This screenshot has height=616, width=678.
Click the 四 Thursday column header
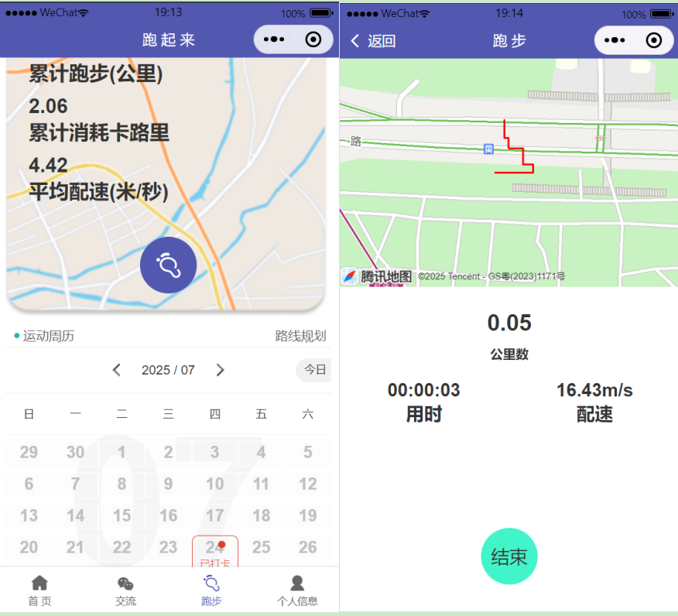[x=215, y=414]
